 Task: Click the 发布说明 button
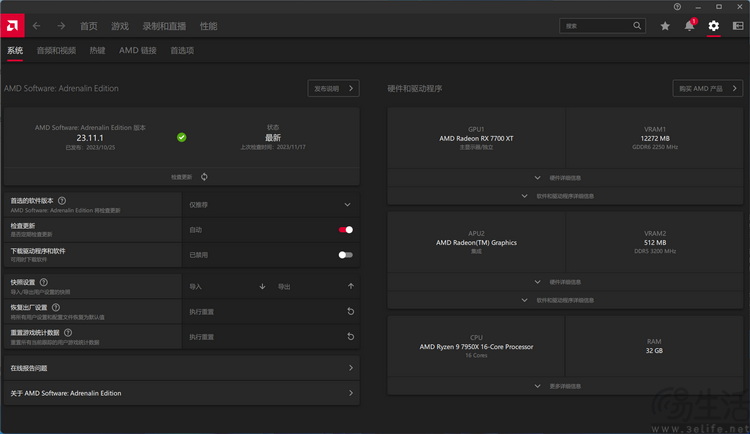point(333,89)
